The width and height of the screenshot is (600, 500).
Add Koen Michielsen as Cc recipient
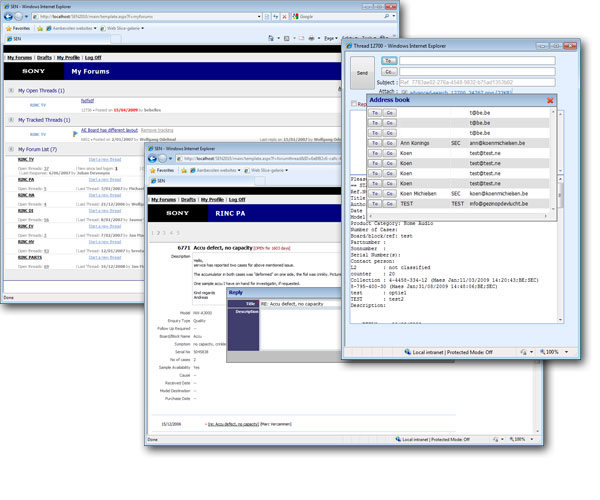click(390, 194)
